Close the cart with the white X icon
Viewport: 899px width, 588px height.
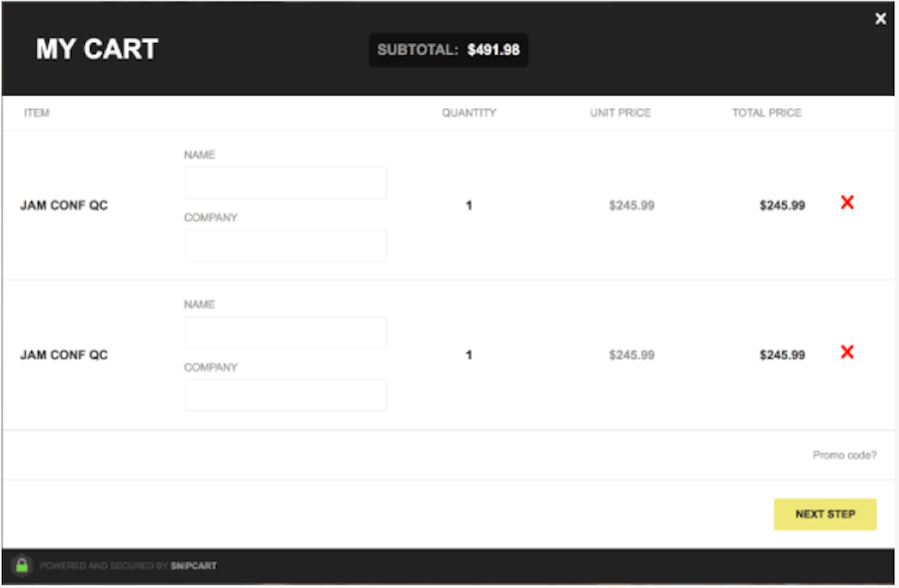click(x=880, y=19)
